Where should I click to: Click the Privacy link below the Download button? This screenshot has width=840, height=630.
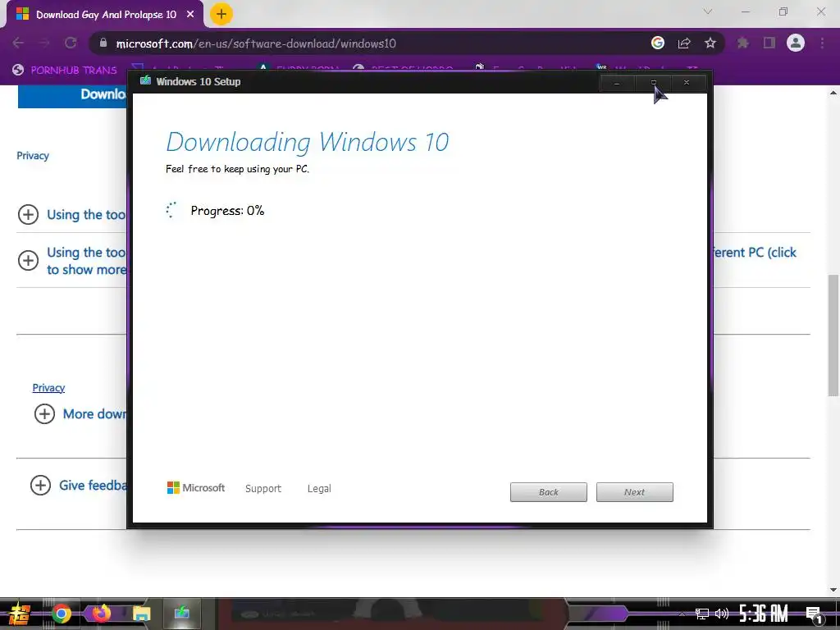click(x=33, y=156)
